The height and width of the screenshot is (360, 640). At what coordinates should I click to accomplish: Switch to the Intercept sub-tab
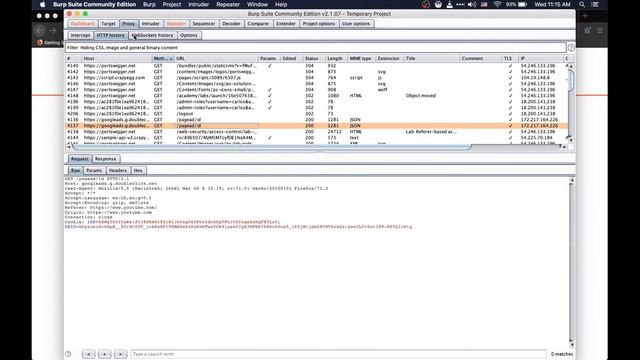pos(80,35)
